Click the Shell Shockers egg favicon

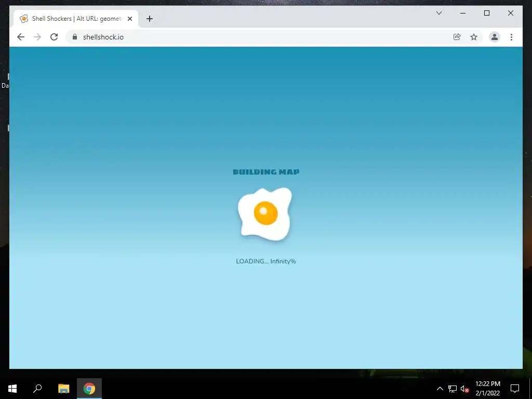24,19
